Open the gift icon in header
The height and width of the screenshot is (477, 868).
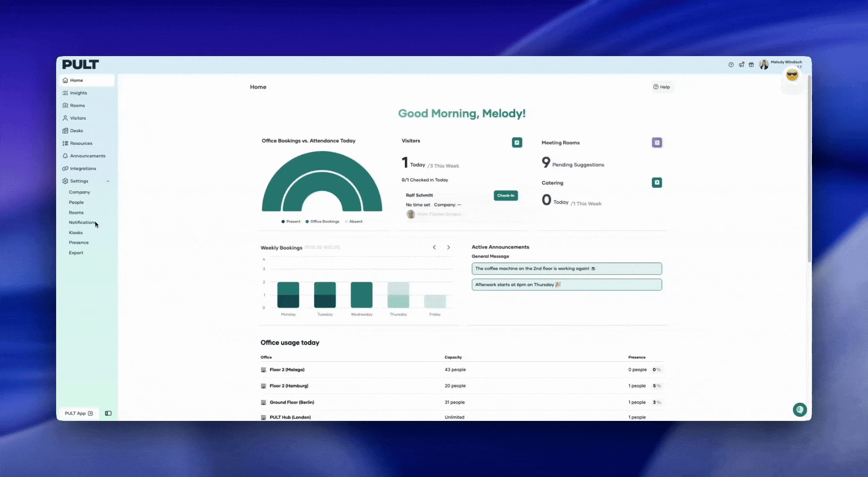tap(751, 65)
